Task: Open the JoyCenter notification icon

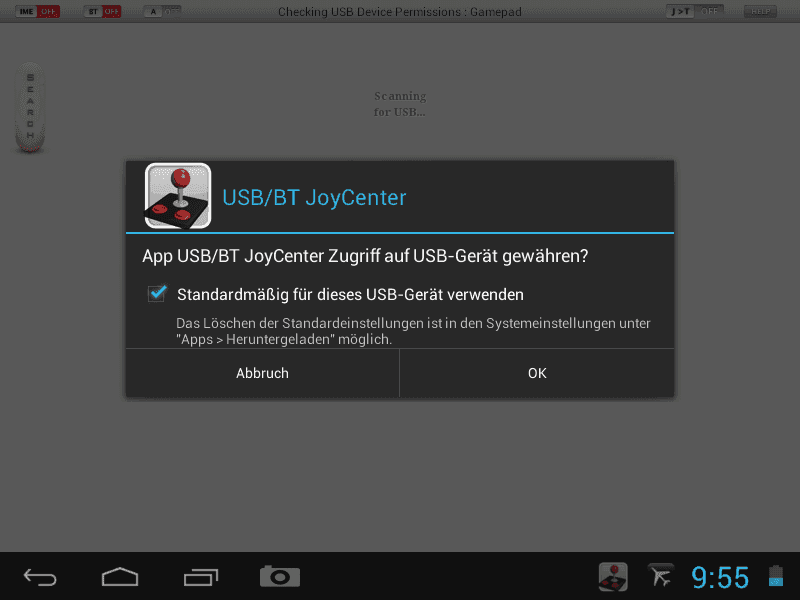Action: 613,577
